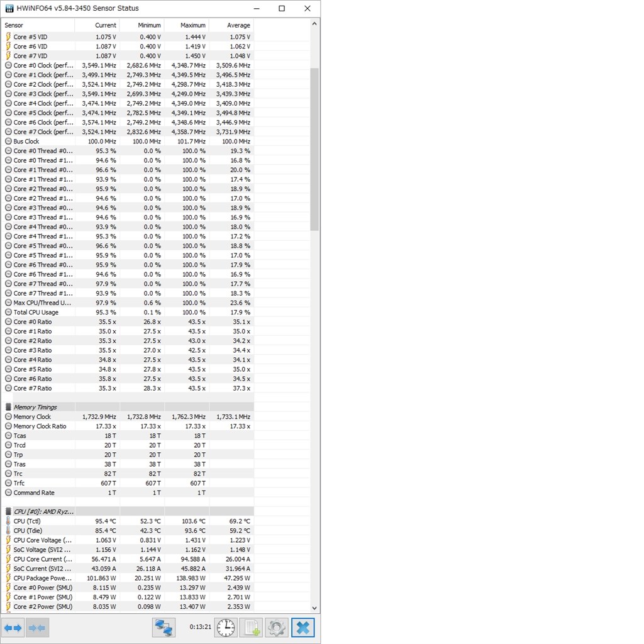Select the Trfc timing row
The height and width of the screenshot is (644, 644).
tap(127, 483)
